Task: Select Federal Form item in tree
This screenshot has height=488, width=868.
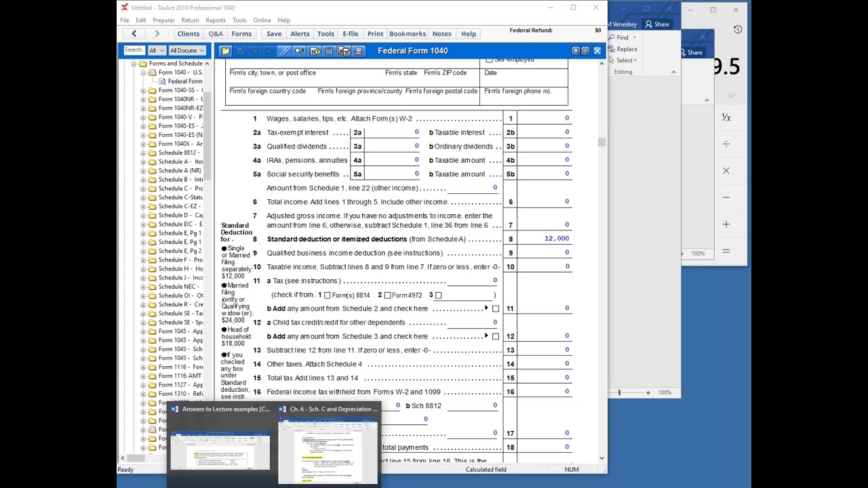Action: click(x=184, y=81)
